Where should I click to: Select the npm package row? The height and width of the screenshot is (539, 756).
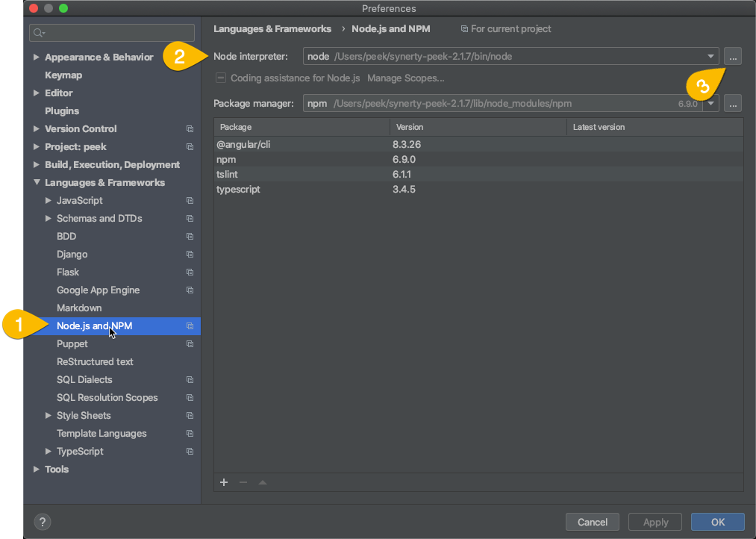tap(478, 159)
